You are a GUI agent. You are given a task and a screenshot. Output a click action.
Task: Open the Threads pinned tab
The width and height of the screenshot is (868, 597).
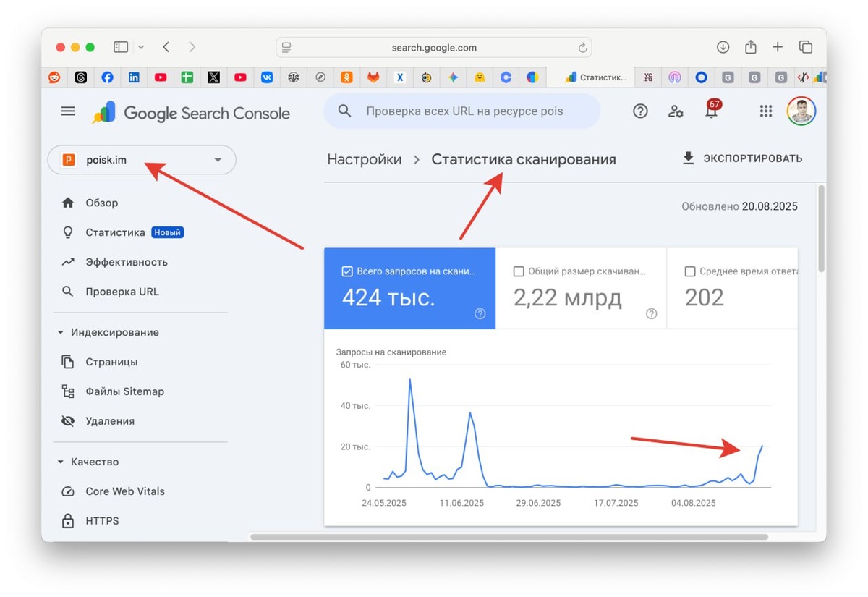81,77
